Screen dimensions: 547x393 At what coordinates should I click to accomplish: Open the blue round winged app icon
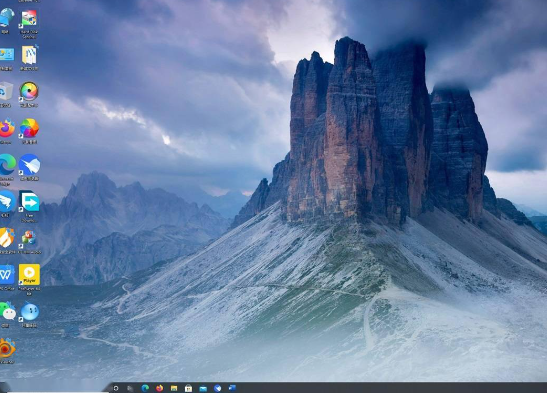click(7, 202)
